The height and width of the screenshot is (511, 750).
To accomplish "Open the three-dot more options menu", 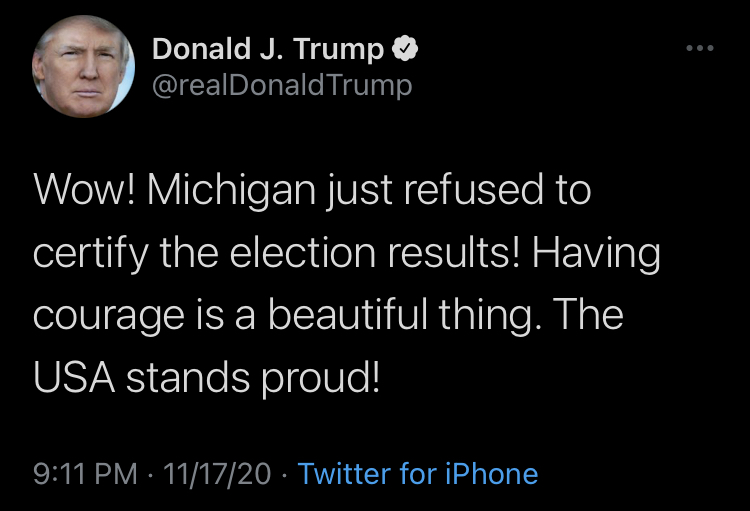I will tap(699, 48).
